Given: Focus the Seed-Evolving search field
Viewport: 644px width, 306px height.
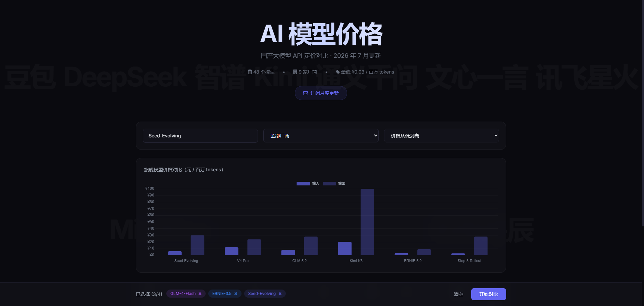Looking at the screenshot, I should 200,136.
